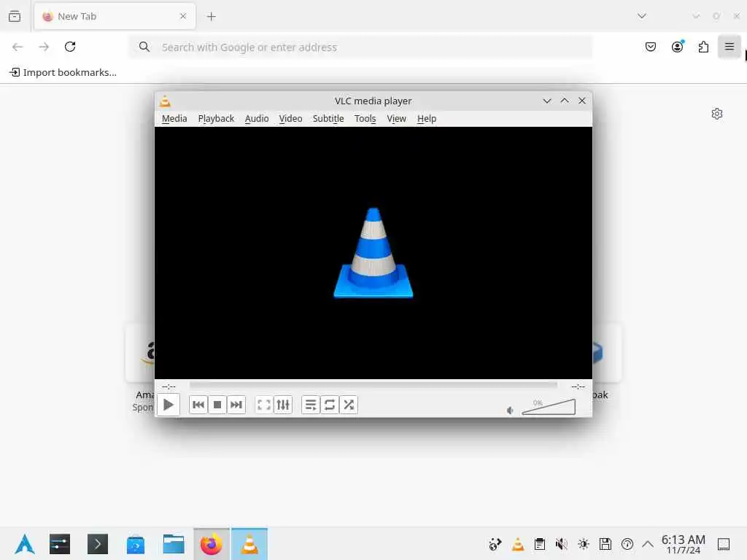Click the VLC Play button
This screenshot has height=560, width=747.
(169, 405)
